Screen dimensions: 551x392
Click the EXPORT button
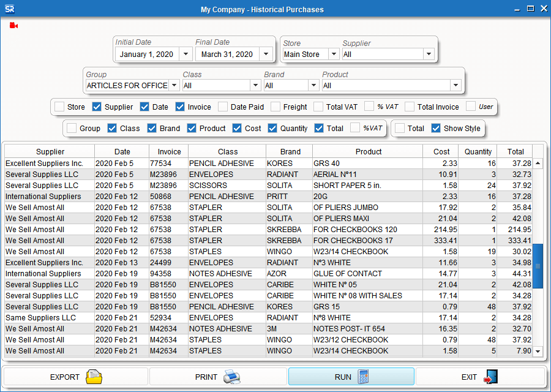[76, 377]
